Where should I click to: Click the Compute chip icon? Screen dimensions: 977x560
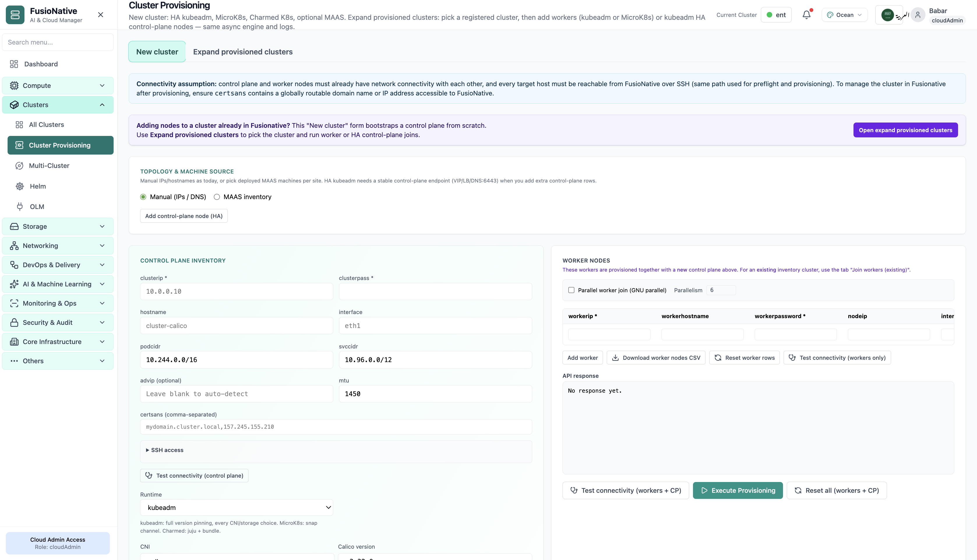[x=14, y=85]
